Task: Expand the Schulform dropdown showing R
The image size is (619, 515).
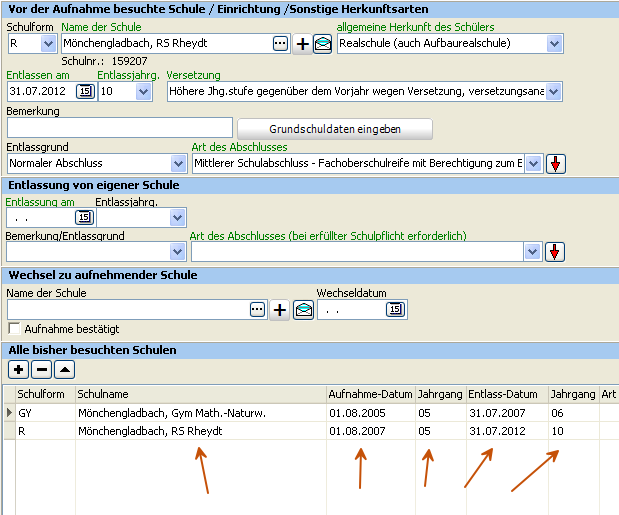Action: 48,43
